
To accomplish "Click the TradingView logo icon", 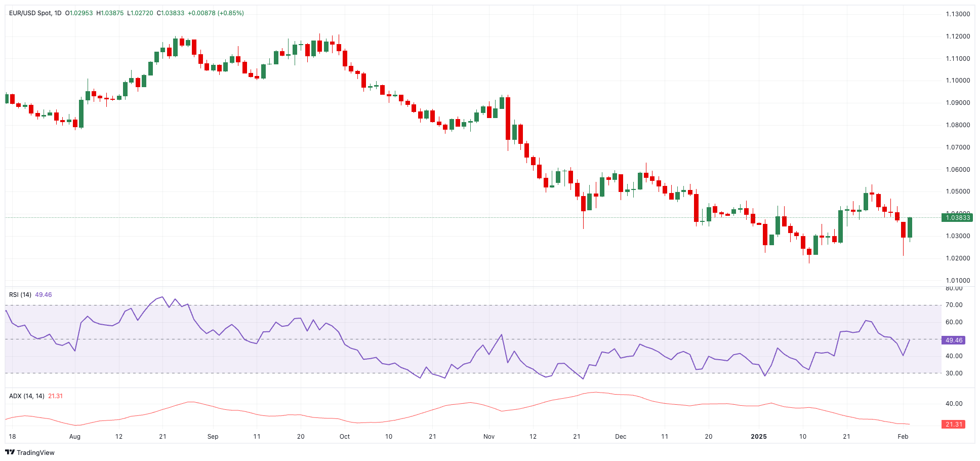I will (10, 452).
